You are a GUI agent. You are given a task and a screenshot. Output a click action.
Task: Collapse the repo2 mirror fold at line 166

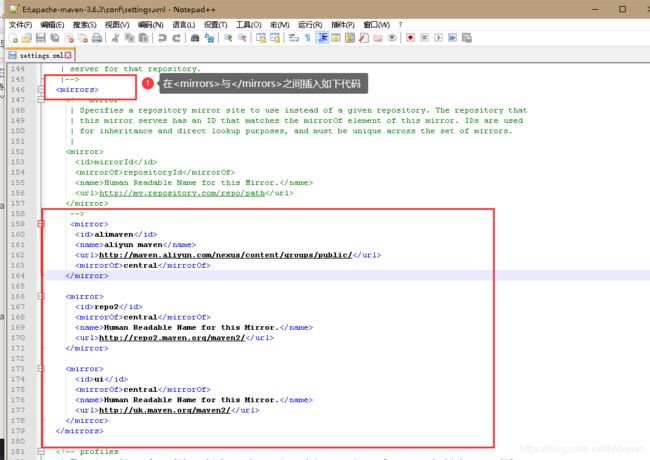(41, 296)
